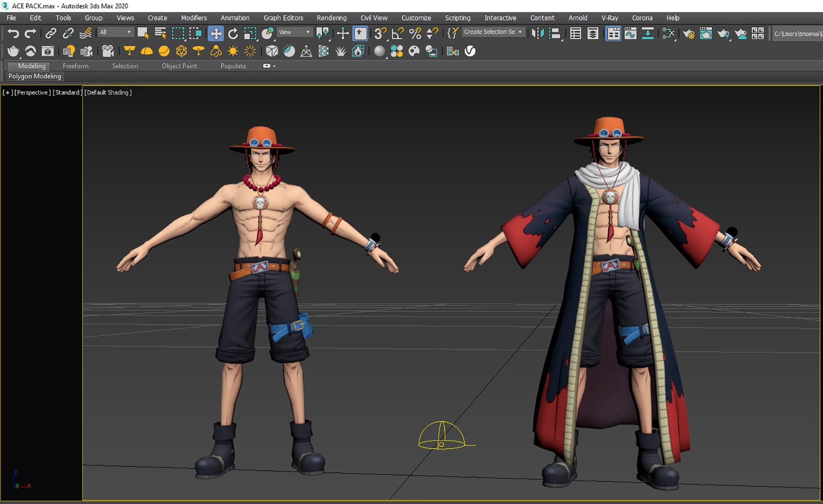
Task: Open the ribbon options dropdown arrow
Action: 274,66
